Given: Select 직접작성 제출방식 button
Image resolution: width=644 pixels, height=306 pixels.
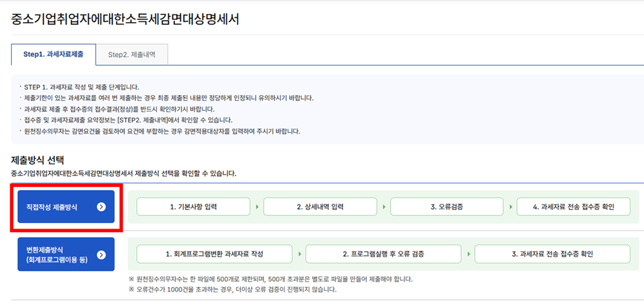Looking at the screenshot, I should (66, 207).
